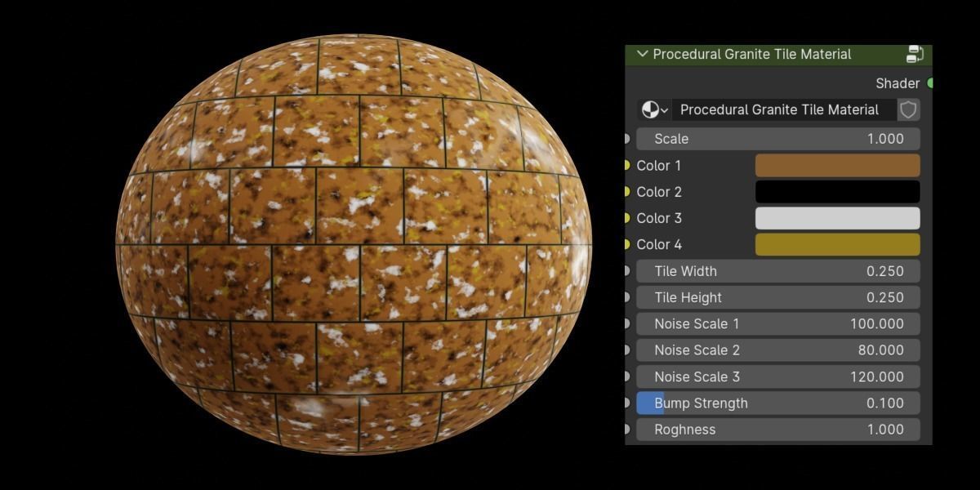
Task: Select the Noise Scale 1 field
Action: click(x=778, y=323)
